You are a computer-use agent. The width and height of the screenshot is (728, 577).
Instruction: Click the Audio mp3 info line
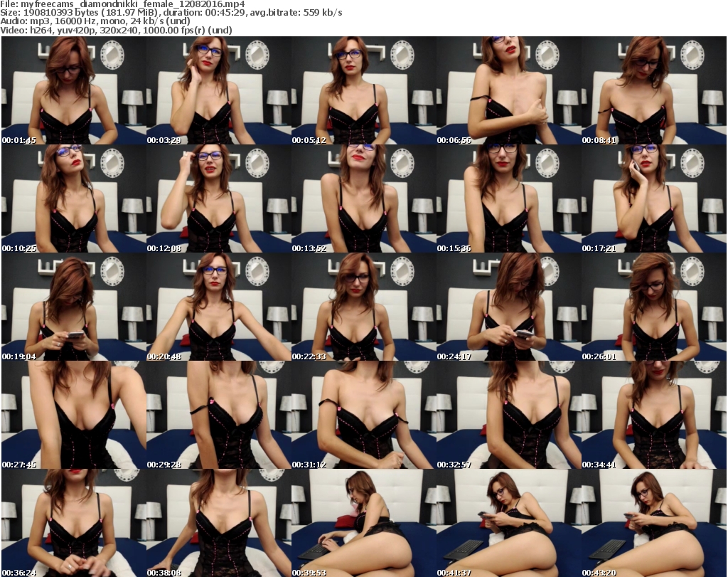tap(95, 21)
